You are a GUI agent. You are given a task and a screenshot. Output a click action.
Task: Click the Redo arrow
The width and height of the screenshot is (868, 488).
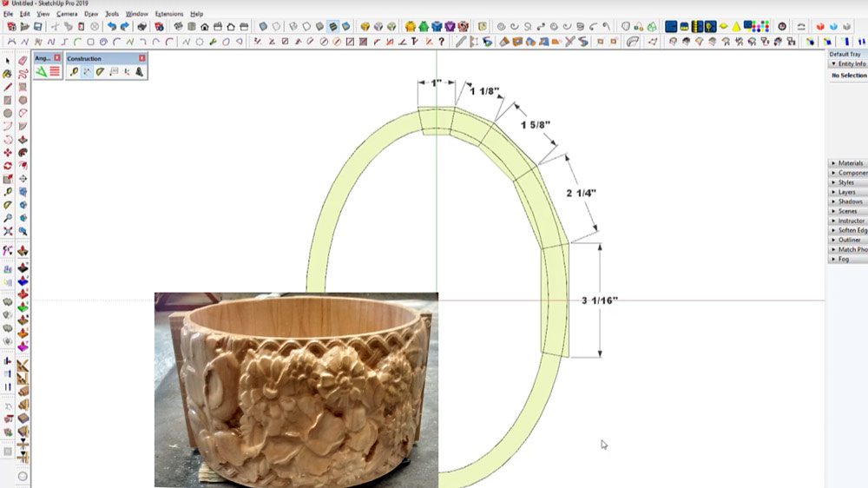point(125,27)
